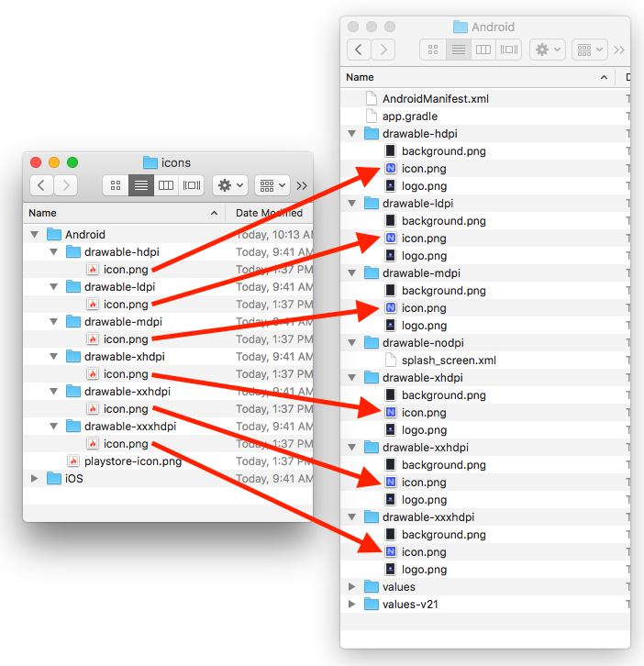Sort Android window by Name column
Image resolution: width=644 pixels, height=666 pixels.
click(477, 77)
